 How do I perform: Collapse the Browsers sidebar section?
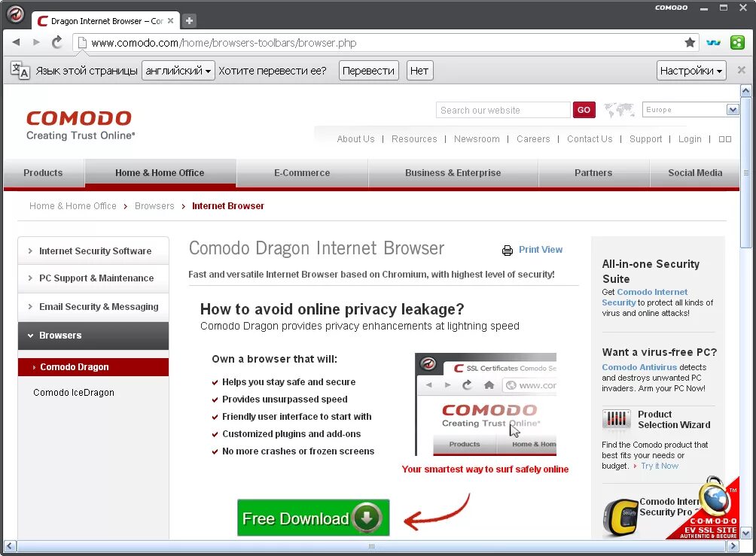[x=93, y=336]
